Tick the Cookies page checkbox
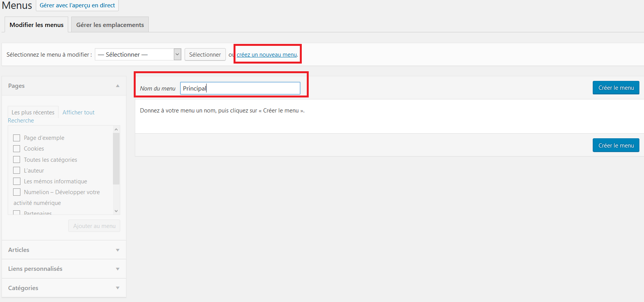 coord(17,149)
